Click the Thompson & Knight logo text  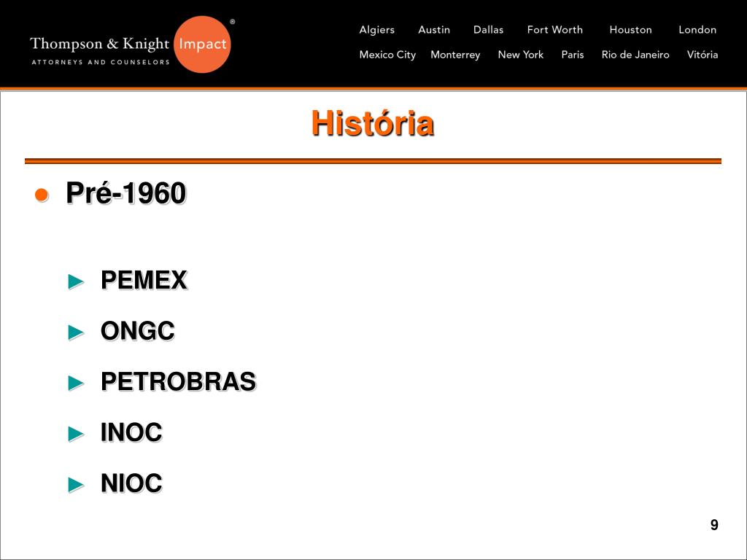click(x=99, y=44)
